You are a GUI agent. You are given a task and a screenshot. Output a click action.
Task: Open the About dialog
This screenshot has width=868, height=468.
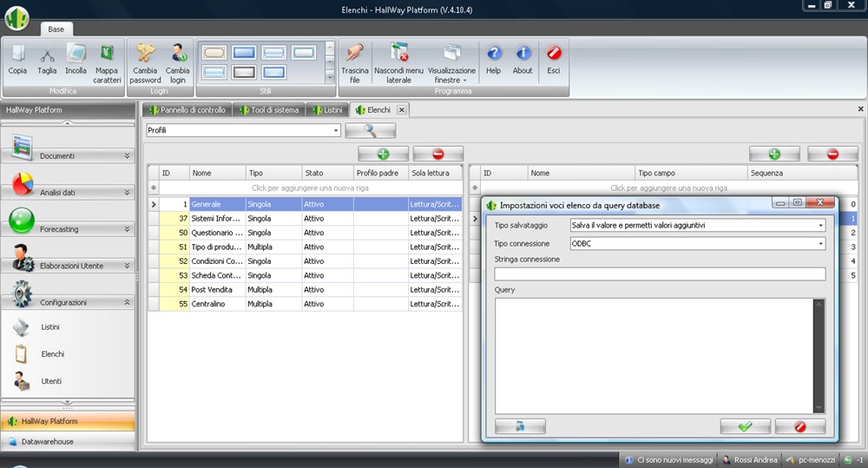[523, 60]
